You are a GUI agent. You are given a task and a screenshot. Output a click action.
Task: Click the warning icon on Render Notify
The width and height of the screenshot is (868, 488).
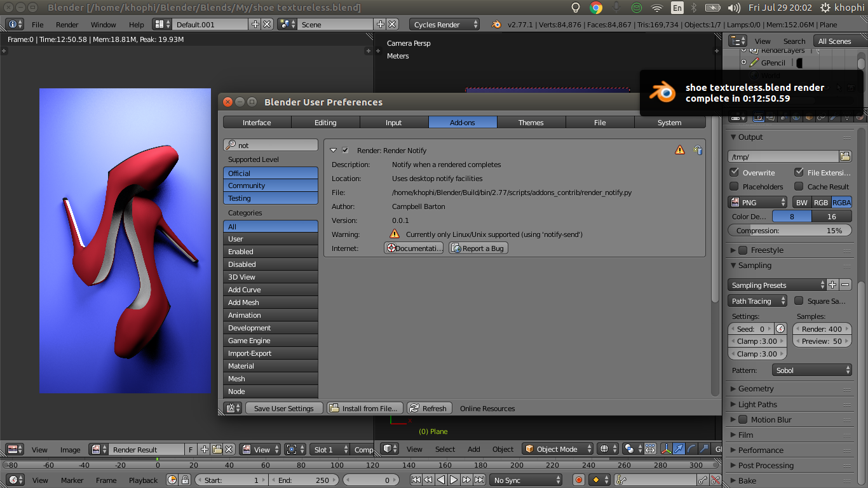click(680, 151)
